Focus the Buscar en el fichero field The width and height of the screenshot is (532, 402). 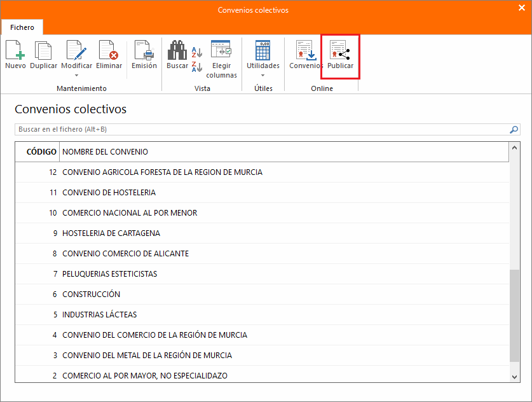261,130
